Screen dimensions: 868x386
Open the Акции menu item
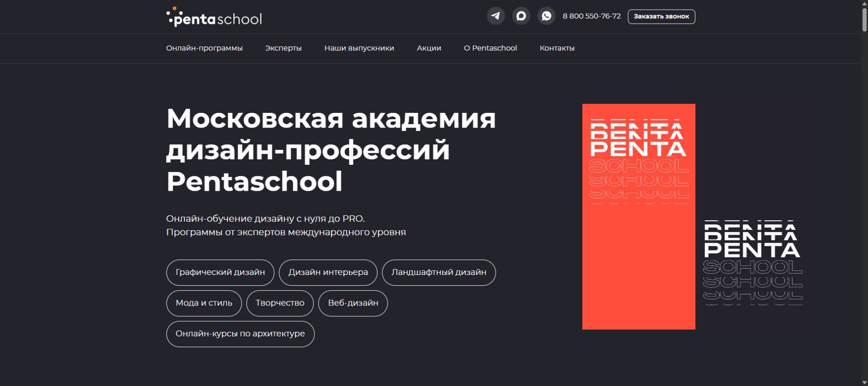pyautogui.click(x=429, y=48)
